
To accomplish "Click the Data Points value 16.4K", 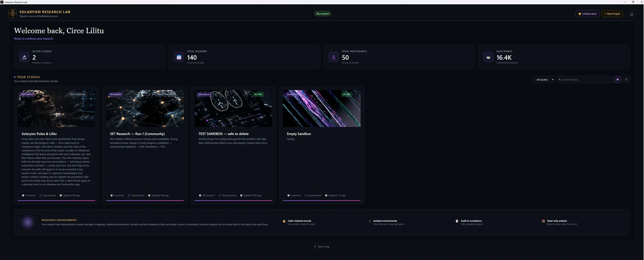I will 504,57.
